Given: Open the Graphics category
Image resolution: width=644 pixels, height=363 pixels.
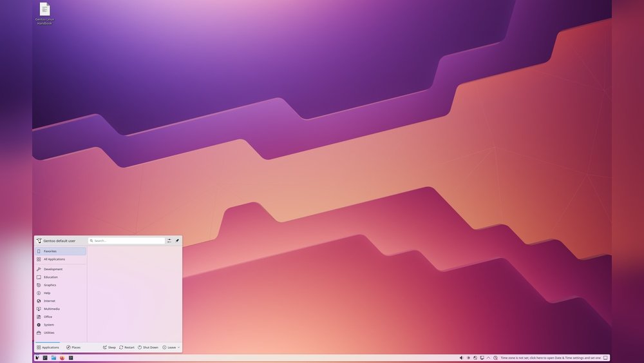Looking at the screenshot, I should (61, 285).
